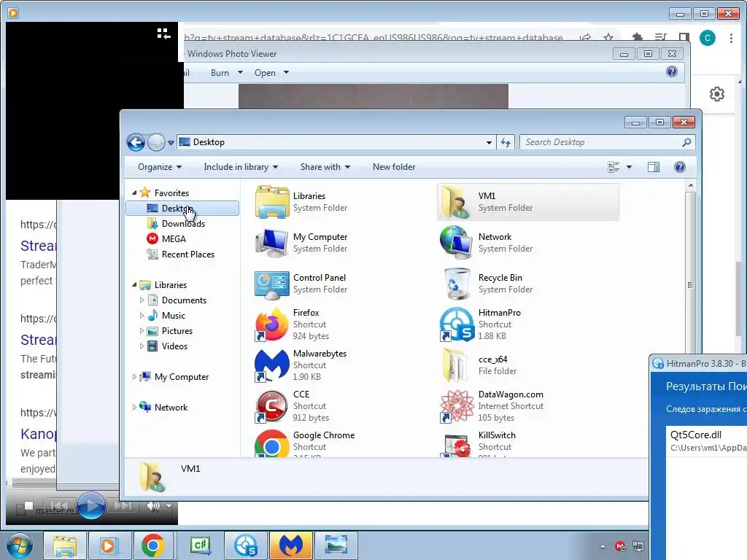Expand Network in navigation pane
Viewport: 747px width, 560px height.
click(134, 407)
